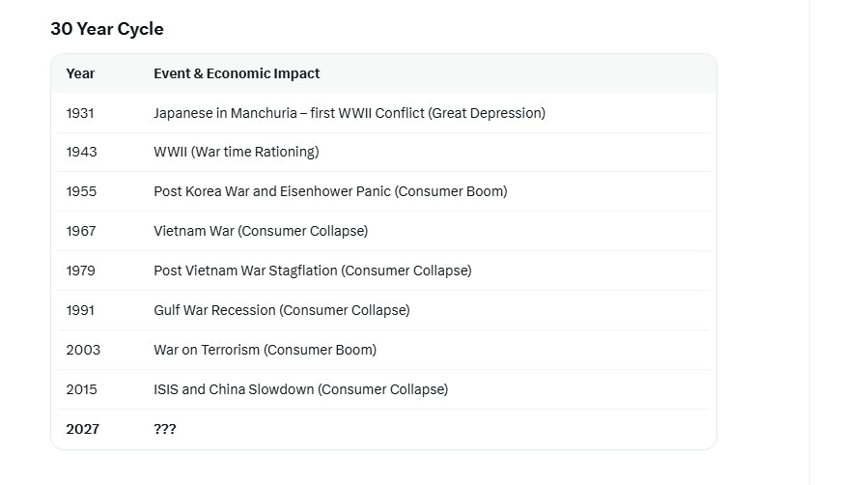Screen dimensions: 868x485
Task: Select the ISIS and China Slowdown text
Action: (x=300, y=389)
